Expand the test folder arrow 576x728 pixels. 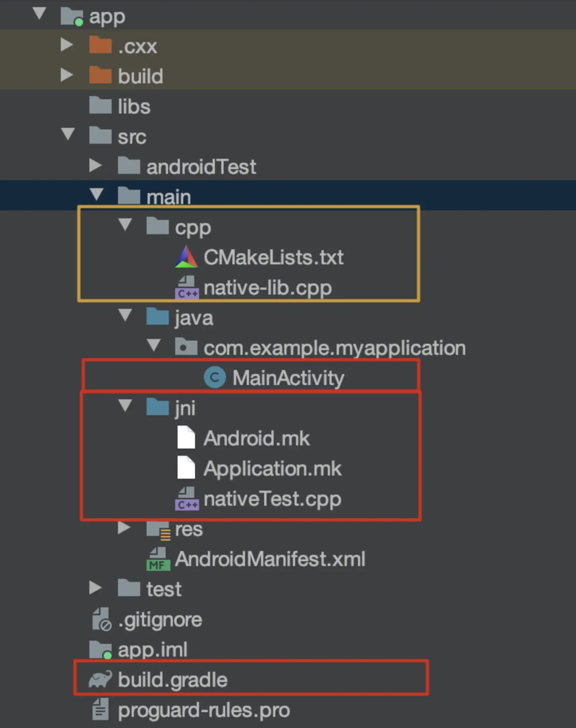point(95,588)
